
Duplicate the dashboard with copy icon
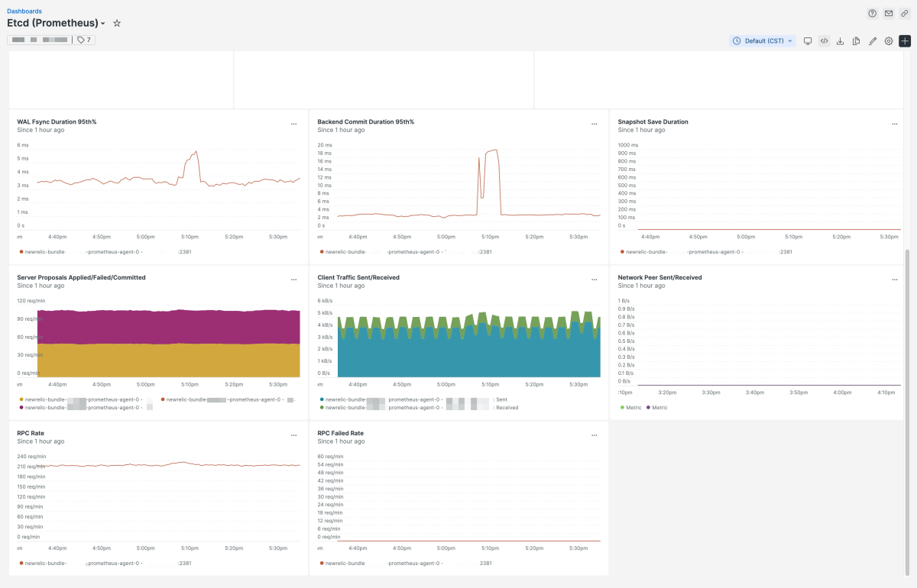pos(857,41)
